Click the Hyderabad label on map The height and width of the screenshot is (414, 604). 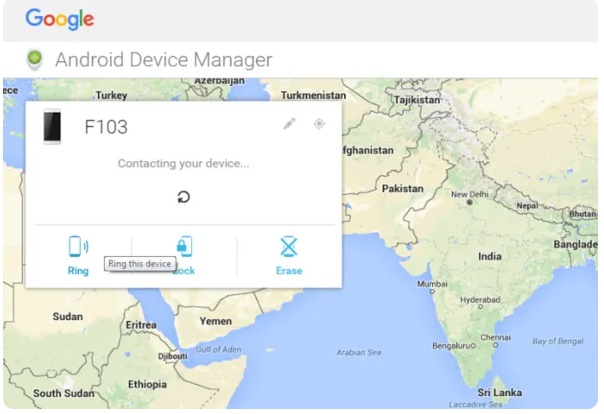[x=480, y=300]
